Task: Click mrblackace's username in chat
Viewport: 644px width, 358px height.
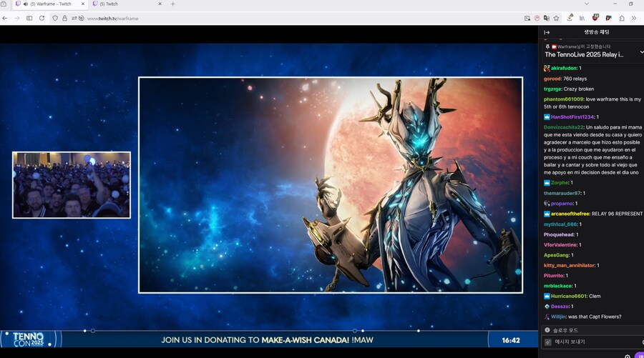Action: [x=557, y=286]
